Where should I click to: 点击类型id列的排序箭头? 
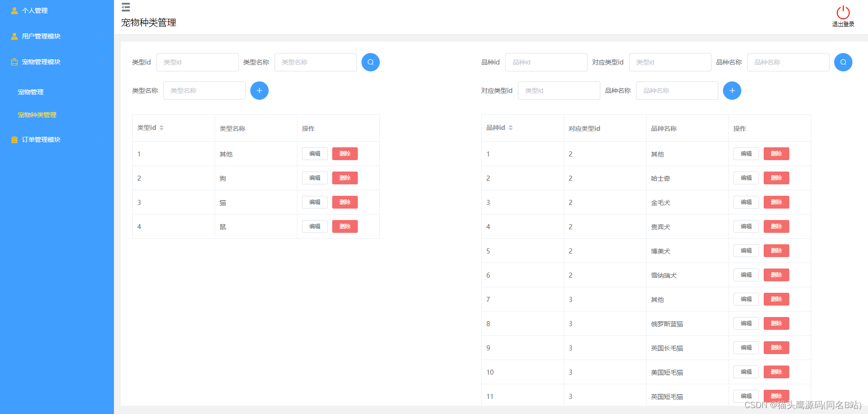click(162, 128)
